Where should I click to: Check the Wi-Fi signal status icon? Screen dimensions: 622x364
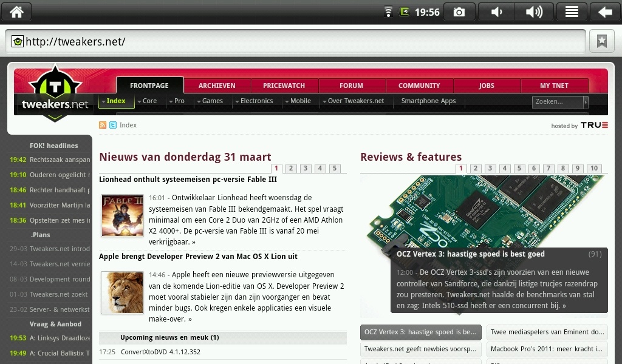388,12
